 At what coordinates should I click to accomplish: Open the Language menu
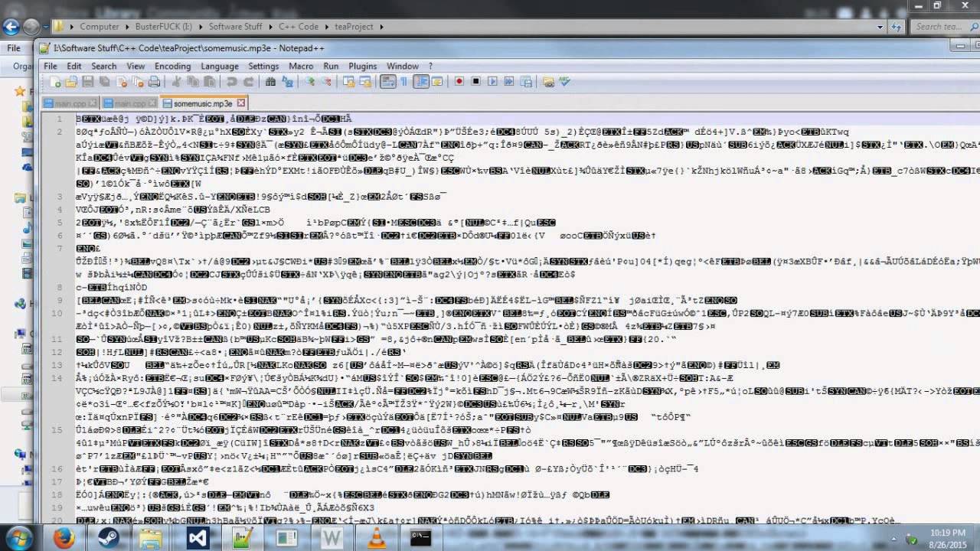pos(220,67)
